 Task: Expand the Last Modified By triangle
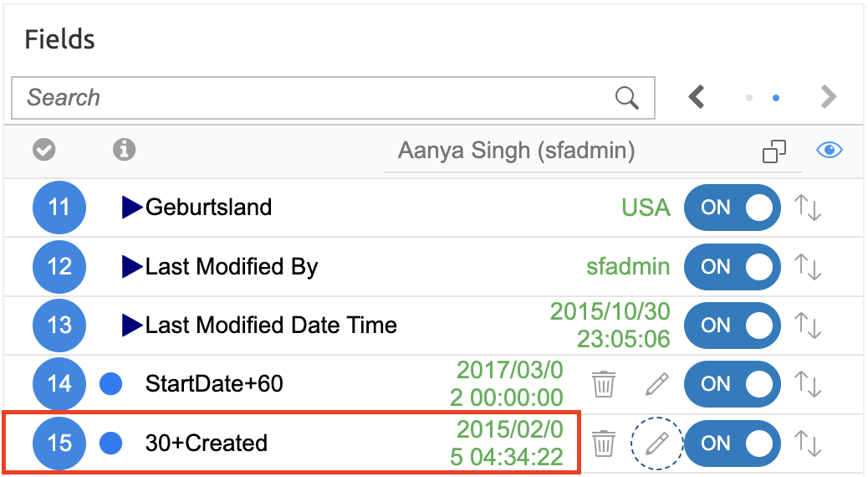132,266
